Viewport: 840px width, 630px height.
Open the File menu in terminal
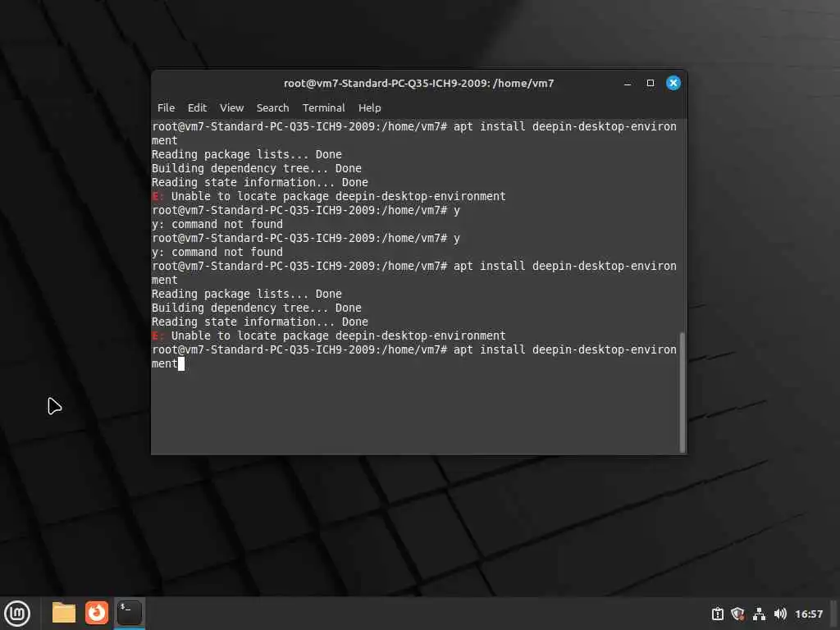click(x=166, y=107)
